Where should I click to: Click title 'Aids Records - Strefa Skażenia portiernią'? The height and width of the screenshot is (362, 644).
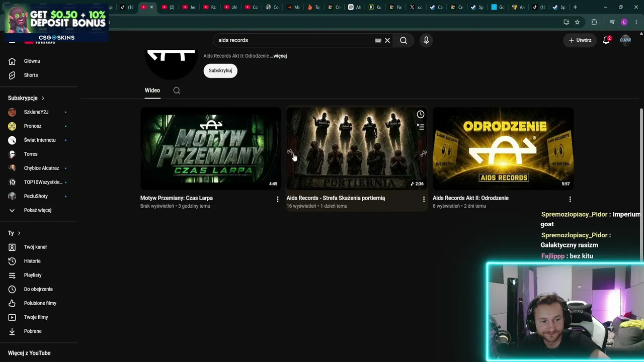click(x=336, y=198)
